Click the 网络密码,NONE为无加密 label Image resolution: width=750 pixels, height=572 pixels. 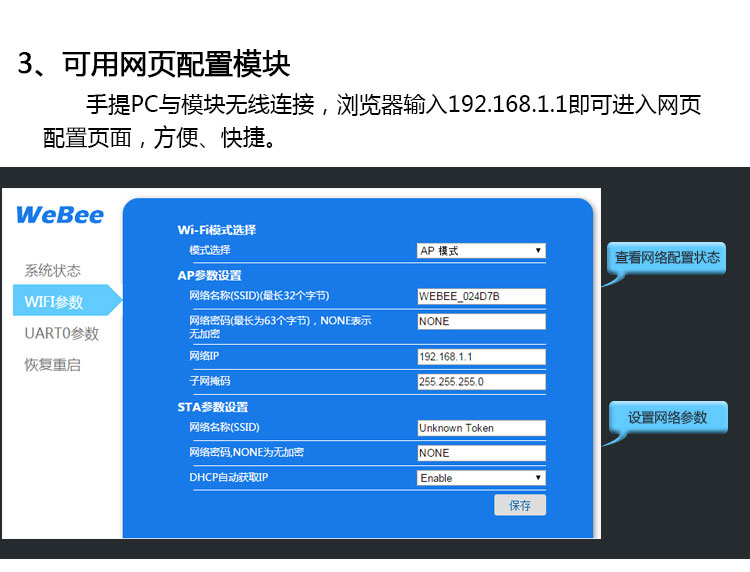[x=246, y=452]
